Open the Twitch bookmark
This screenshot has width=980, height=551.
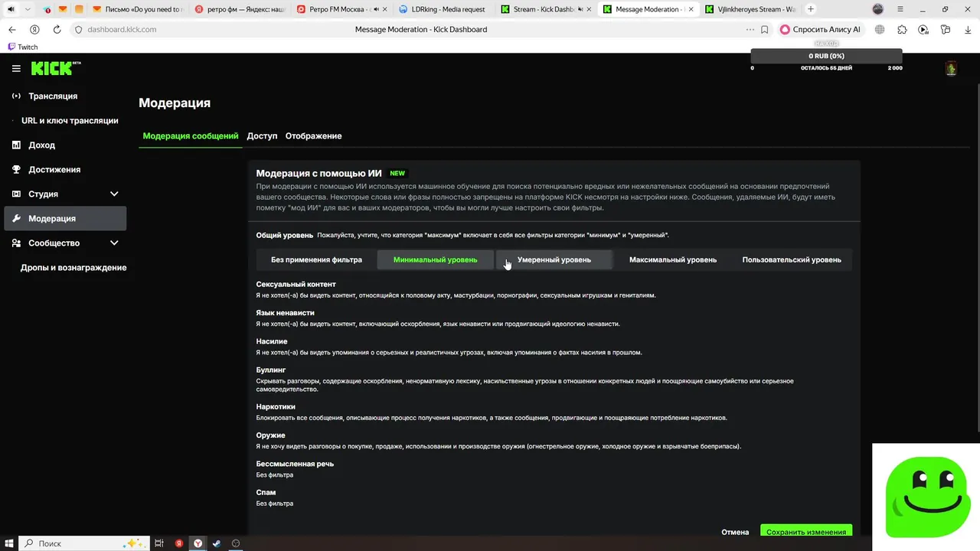(x=22, y=47)
